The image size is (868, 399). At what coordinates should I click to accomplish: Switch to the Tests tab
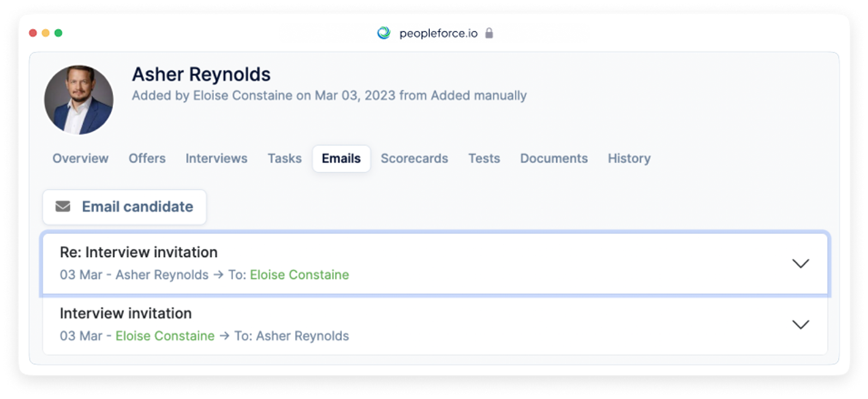[x=484, y=158]
